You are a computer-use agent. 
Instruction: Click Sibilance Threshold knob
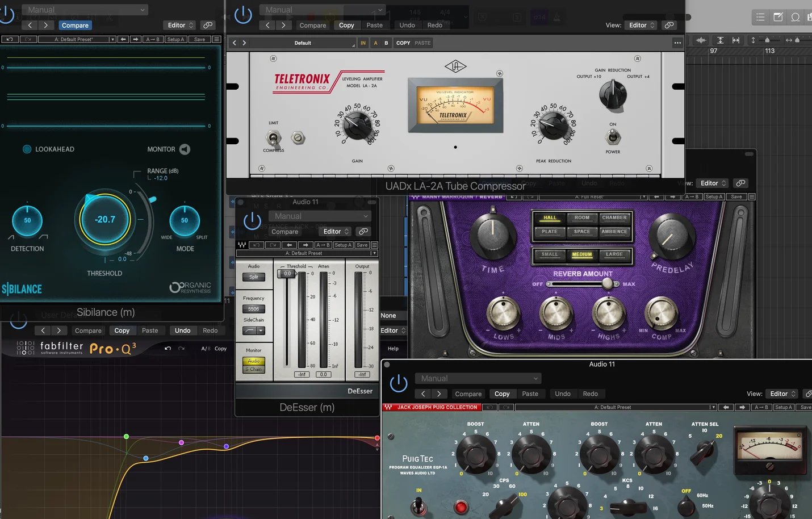(105, 219)
